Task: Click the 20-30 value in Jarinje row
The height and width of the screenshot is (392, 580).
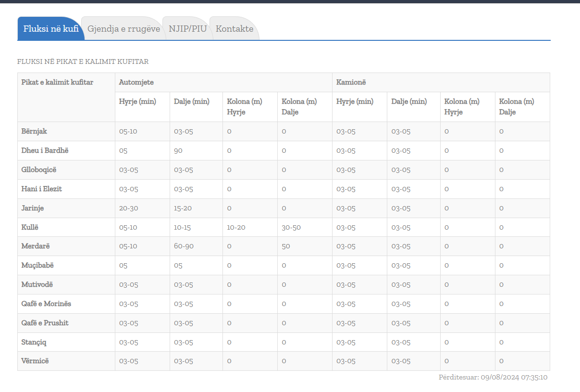Action: coord(128,208)
